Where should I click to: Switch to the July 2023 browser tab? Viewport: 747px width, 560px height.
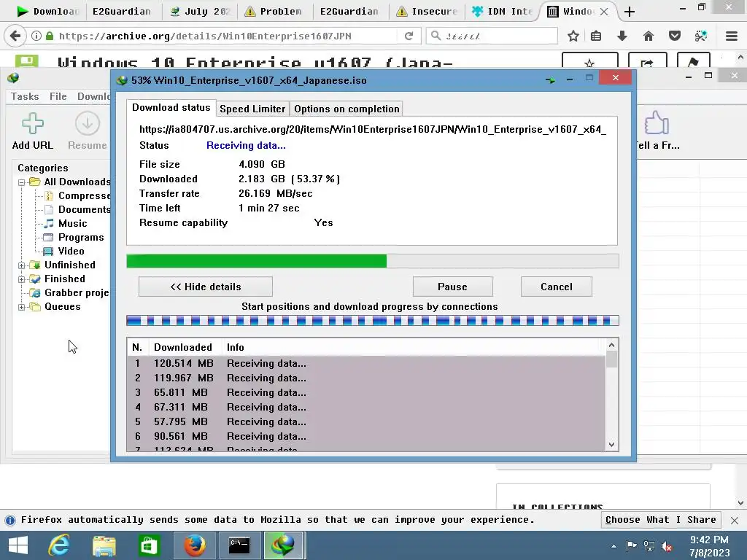pos(201,12)
